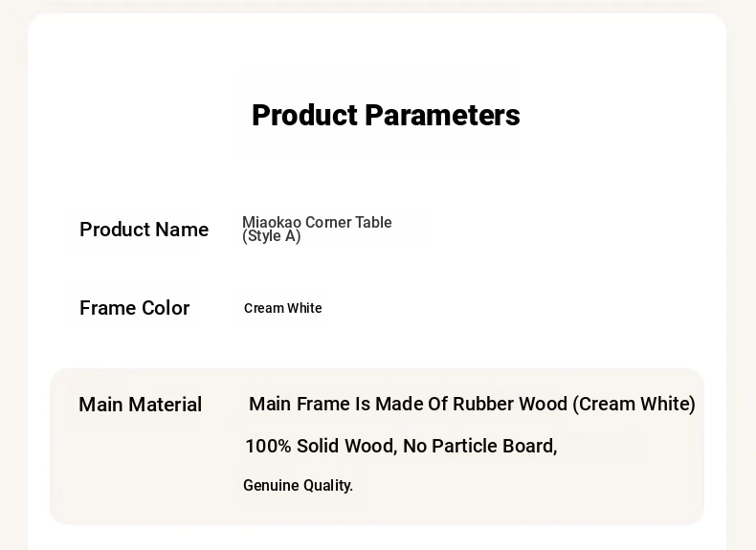Click the No Particle Board phrase

(x=479, y=447)
